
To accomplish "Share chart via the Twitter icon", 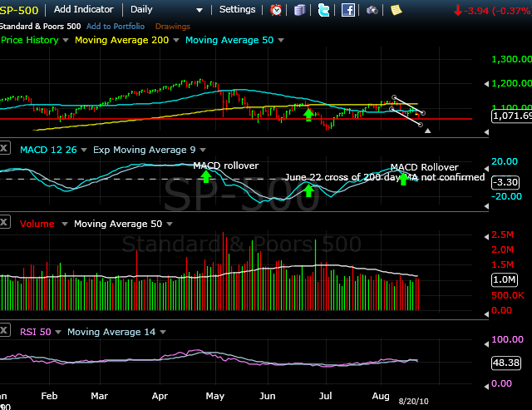I will click(323, 10).
